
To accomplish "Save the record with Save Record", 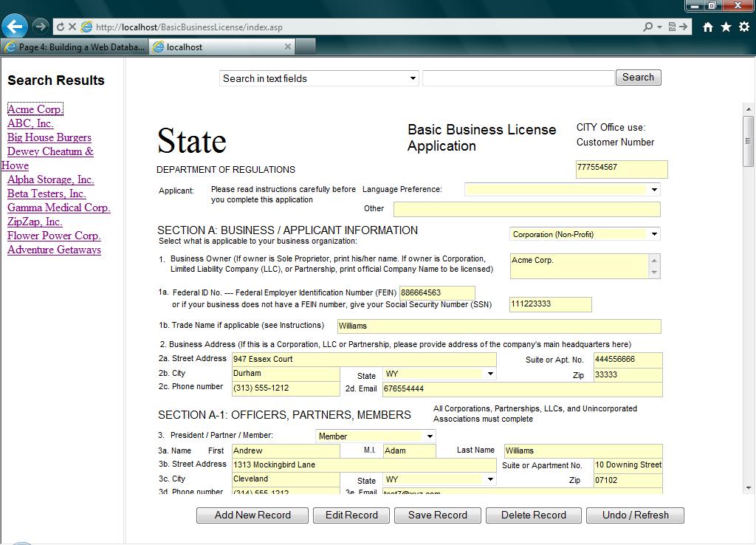I will tap(438, 515).
